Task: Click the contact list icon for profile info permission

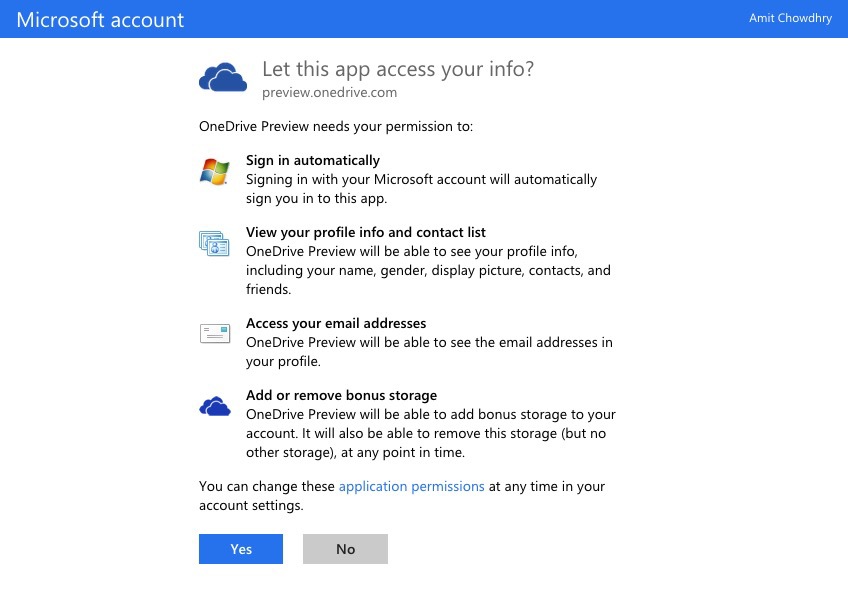Action: (x=213, y=243)
